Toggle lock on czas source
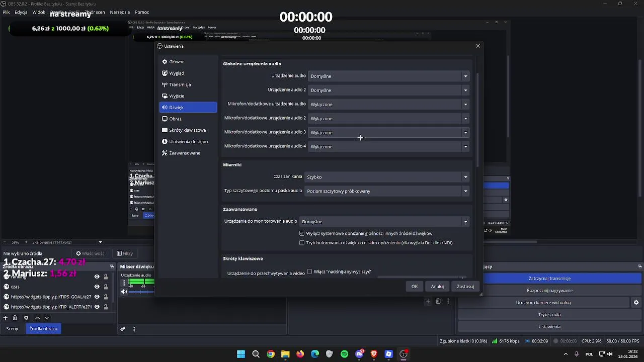 [106, 287]
